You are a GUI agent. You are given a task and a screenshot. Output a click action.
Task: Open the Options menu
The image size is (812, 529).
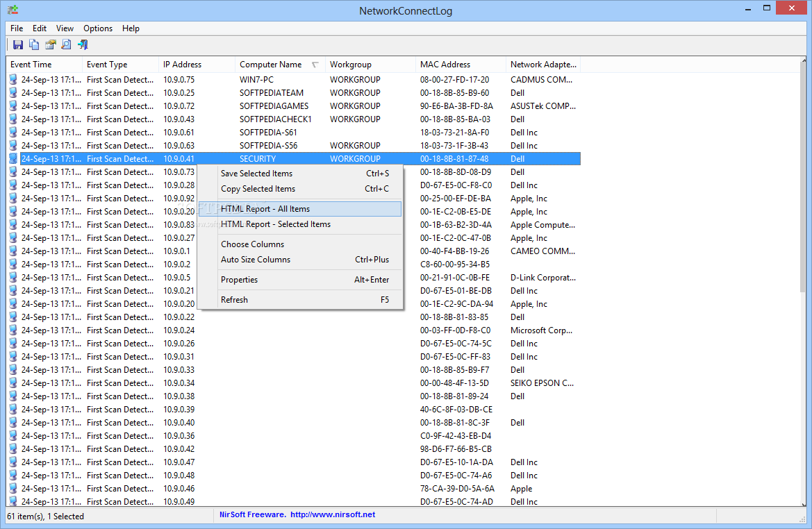pyautogui.click(x=98, y=28)
